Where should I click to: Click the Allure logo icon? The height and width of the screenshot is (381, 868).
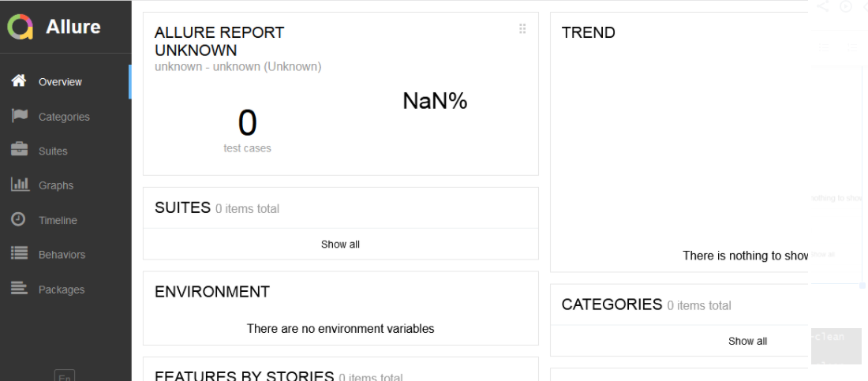[x=21, y=27]
